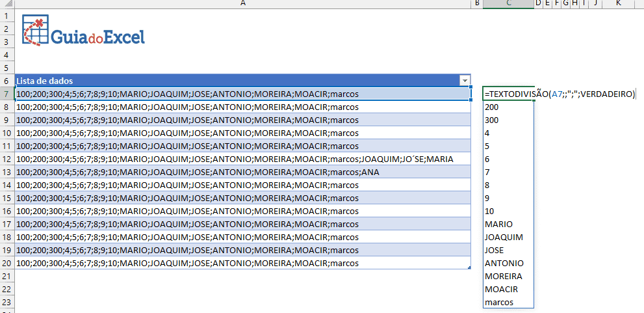The width and height of the screenshot is (644, 313).
Task: Select the cell containing MARIO in column C
Action: 508,224
